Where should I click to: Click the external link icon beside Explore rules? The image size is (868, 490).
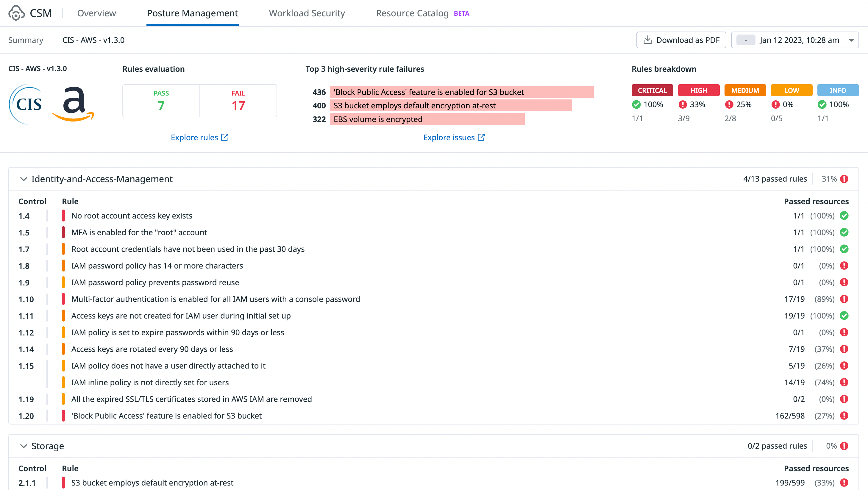pyautogui.click(x=225, y=137)
